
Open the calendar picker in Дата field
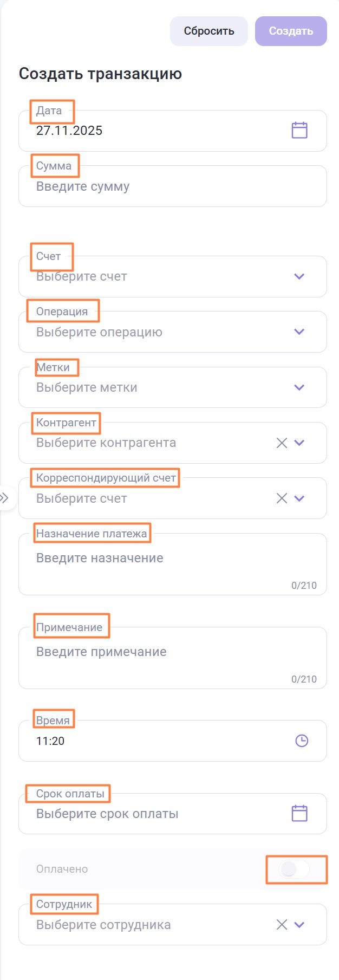pos(299,131)
